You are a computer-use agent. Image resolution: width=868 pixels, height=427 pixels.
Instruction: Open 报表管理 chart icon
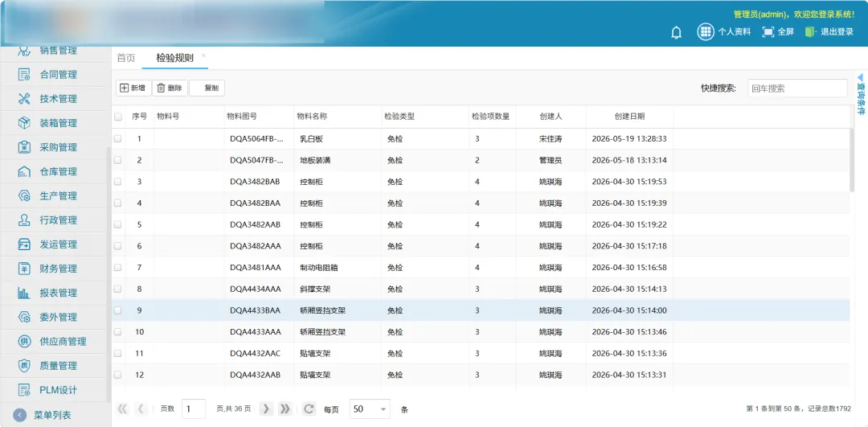tap(24, 293)
